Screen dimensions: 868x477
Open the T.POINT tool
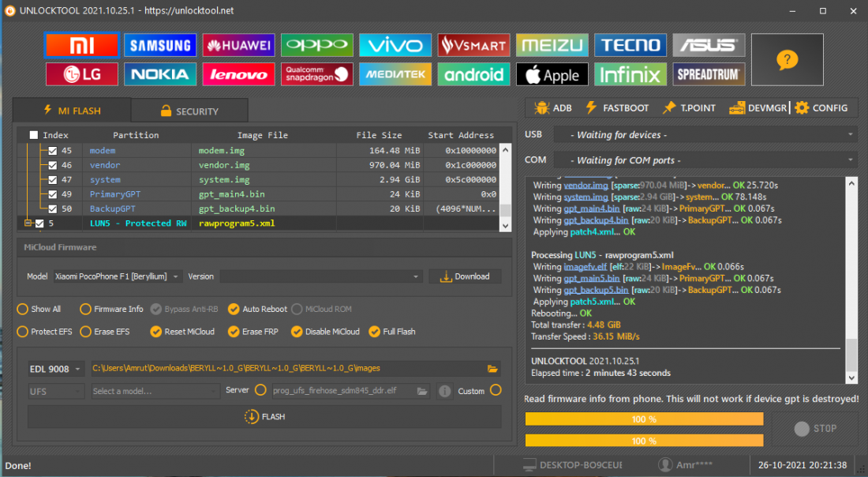pyautogui.click(x=689, y=108)
